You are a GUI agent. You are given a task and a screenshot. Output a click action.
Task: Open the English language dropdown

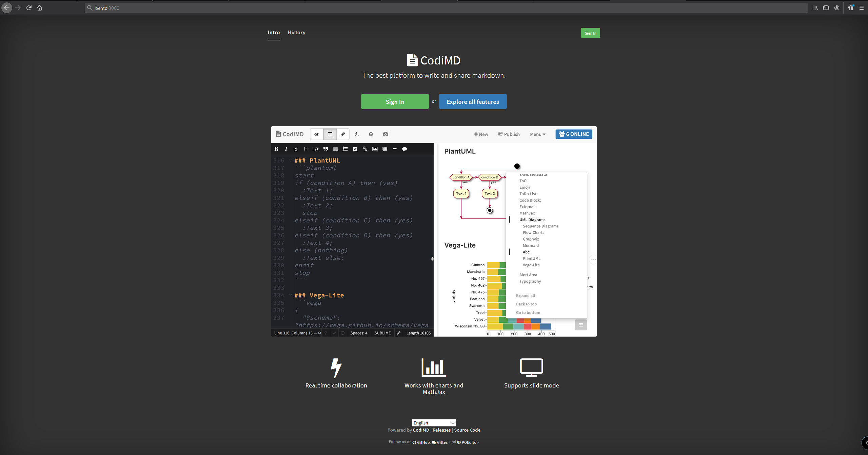pyautogui.click(x=434, y=423)
